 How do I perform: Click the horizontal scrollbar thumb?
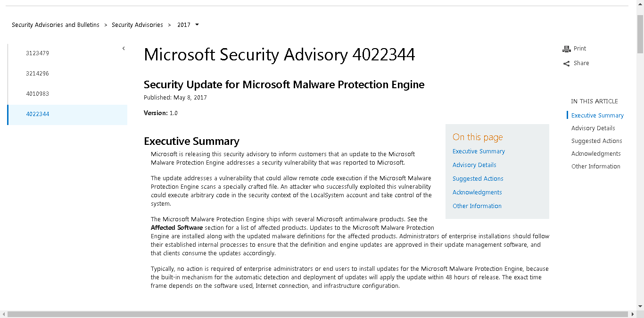[x=318, y=314]
